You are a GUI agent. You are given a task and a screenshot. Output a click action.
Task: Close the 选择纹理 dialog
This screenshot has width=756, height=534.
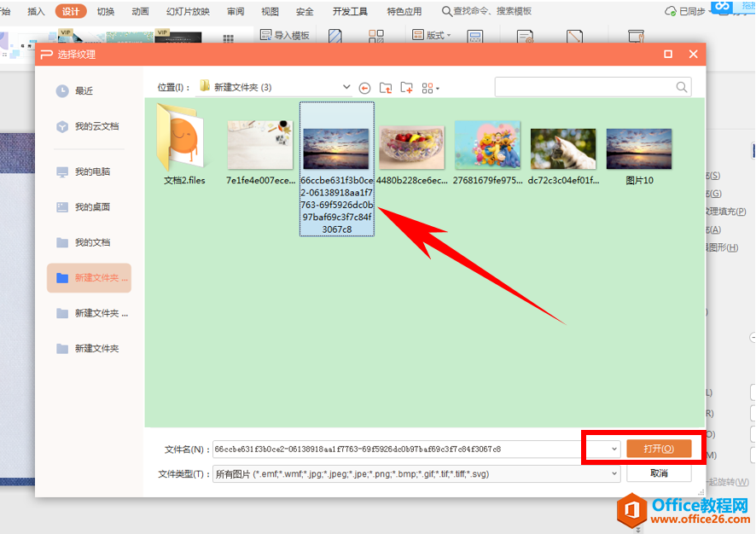[x=693, y=54]
